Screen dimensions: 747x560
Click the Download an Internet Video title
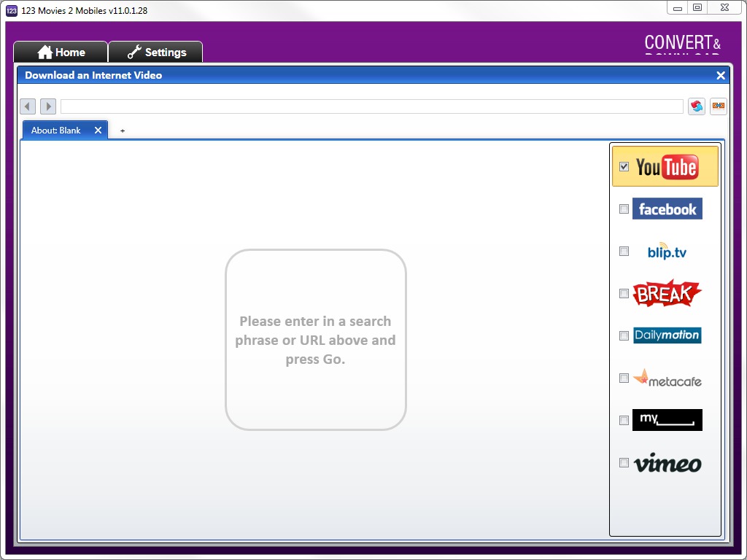pyautogui.click(x=93, y=75)
